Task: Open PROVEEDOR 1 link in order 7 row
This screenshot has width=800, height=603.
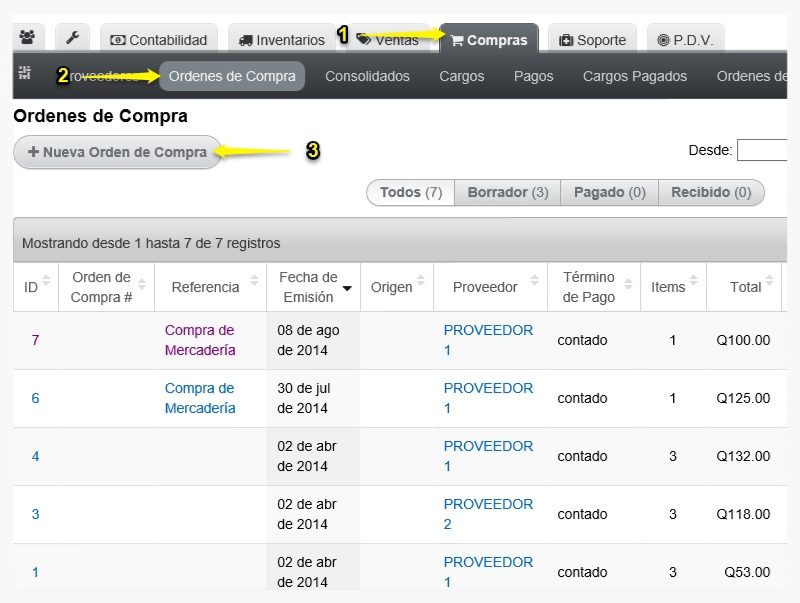Action: (488, 340)
